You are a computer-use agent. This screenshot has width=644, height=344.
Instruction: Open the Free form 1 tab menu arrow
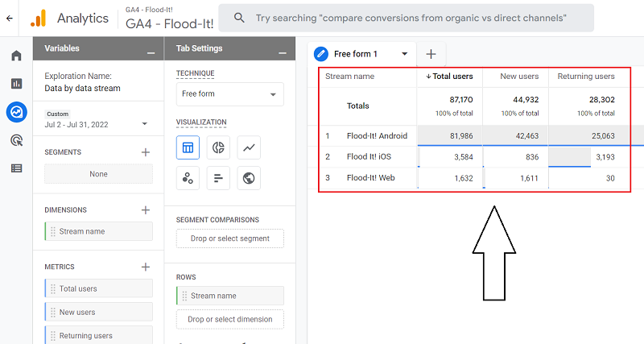404,54
